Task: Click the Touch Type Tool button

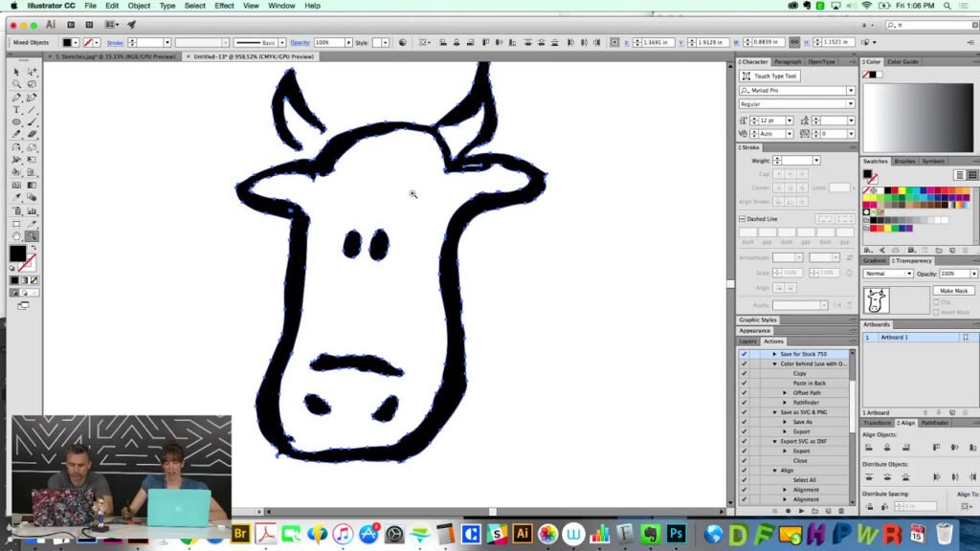Action: [x=770, y=77]
